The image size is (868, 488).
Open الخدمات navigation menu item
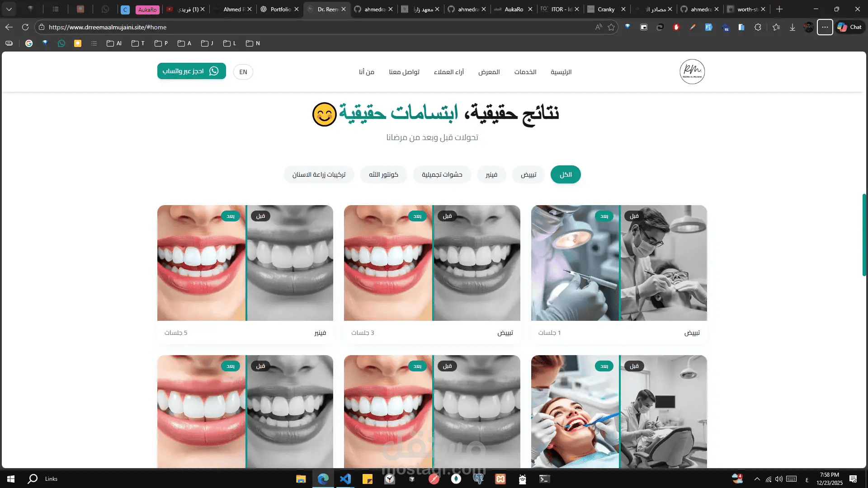click(x=525, y=72)
